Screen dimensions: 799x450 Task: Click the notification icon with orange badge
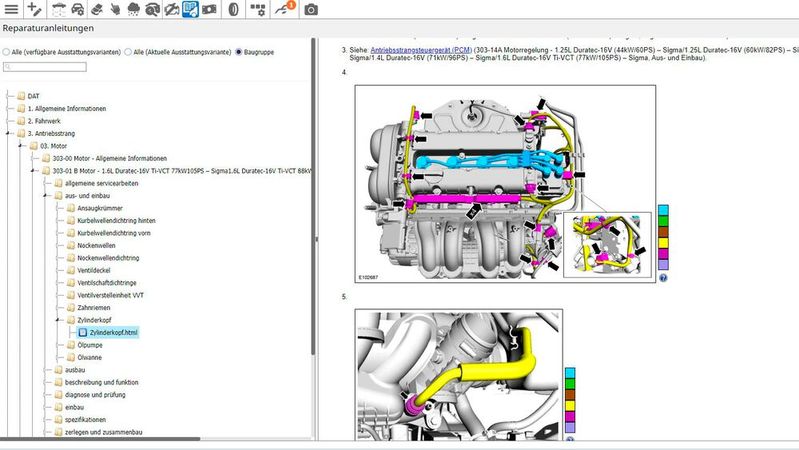[285, 9]
